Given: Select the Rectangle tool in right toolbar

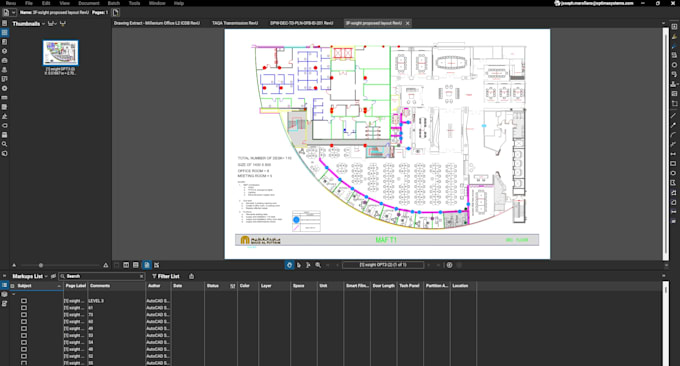Looking at the screenshot, I should [673, 163].
